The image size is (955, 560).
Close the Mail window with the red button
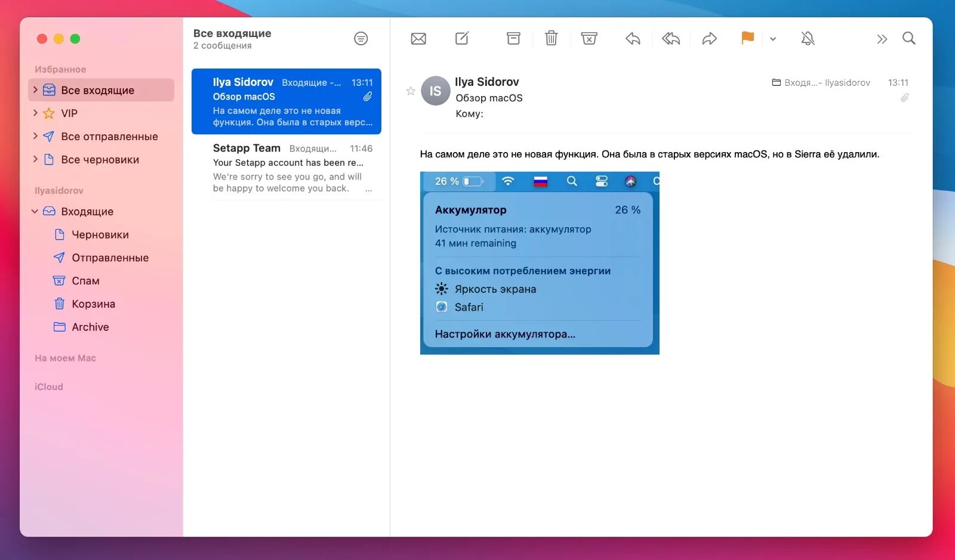click(x=42, y=39)
